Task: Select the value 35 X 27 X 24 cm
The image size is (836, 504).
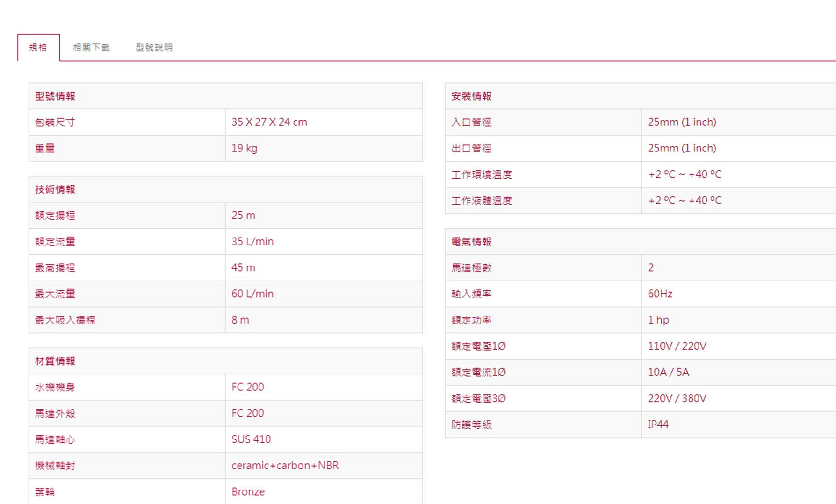Action: (x=269, y=122)
